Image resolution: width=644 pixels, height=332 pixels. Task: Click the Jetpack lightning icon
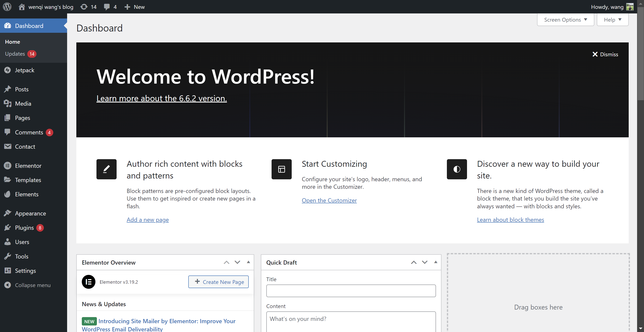pos(8,70)
